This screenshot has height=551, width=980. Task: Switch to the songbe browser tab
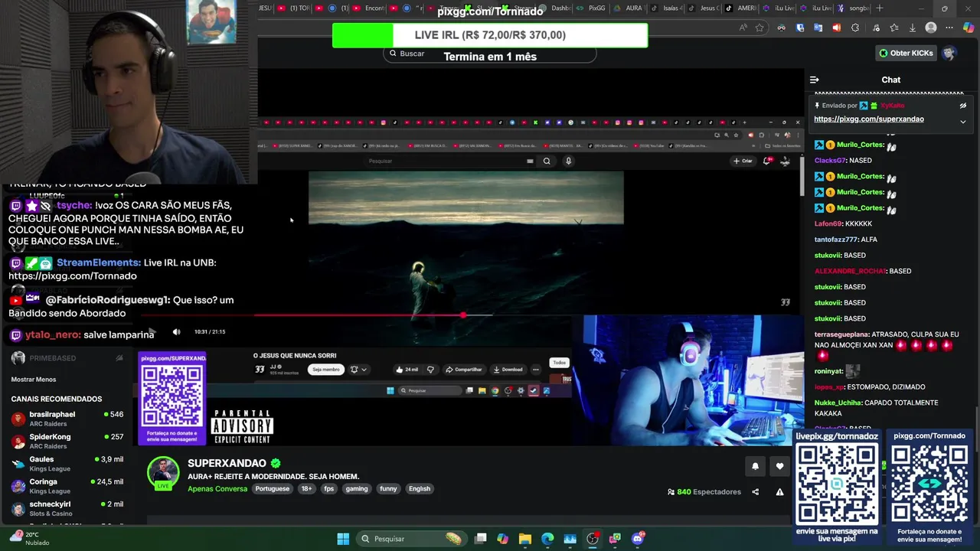(852, 8)
